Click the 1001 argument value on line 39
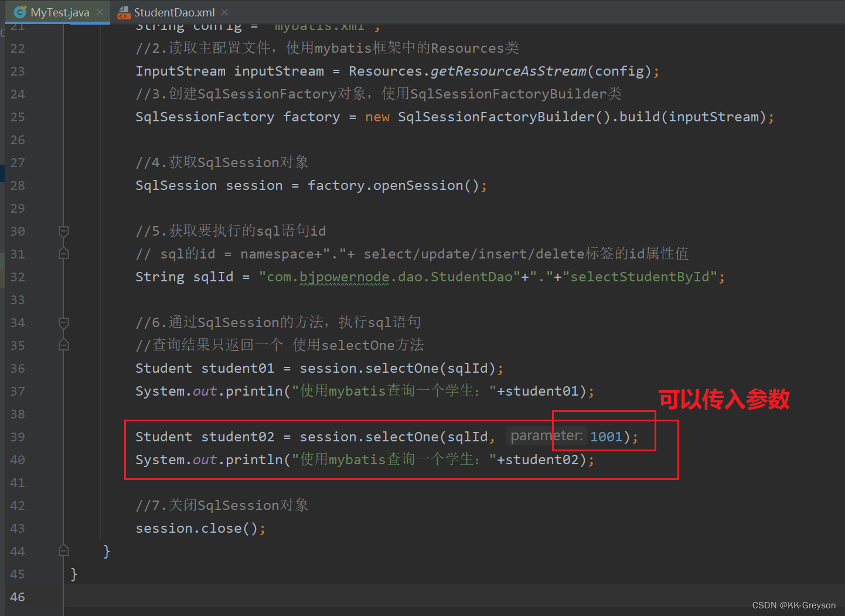This screenshot has height=616, width=845. tap(606, 437)
